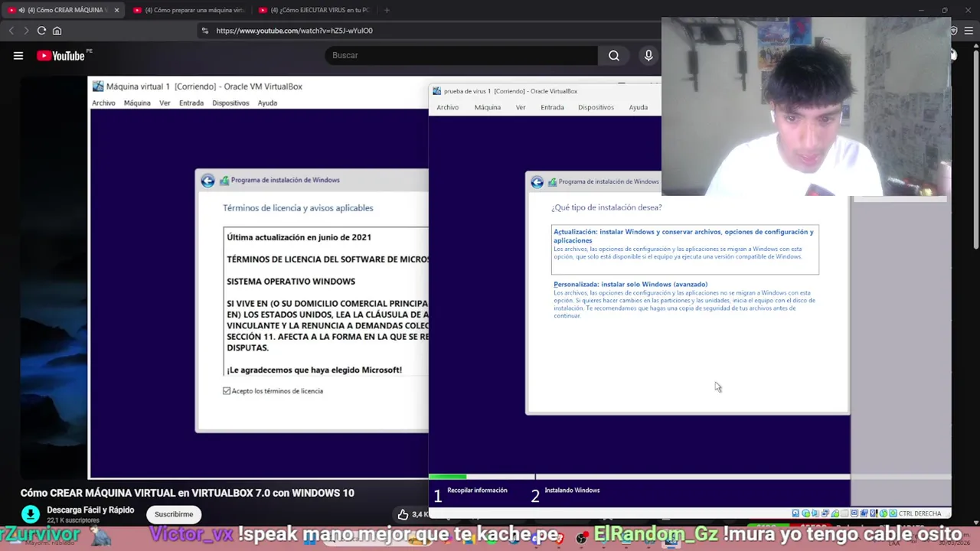Open Archivo menu in 'prueba de virus 1' window

coord(447,107)
